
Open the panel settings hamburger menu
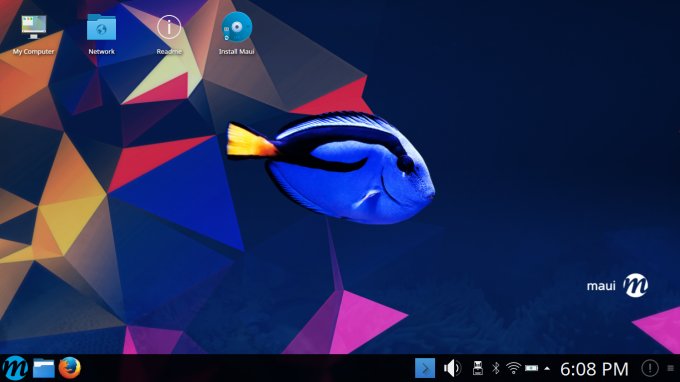670,368
